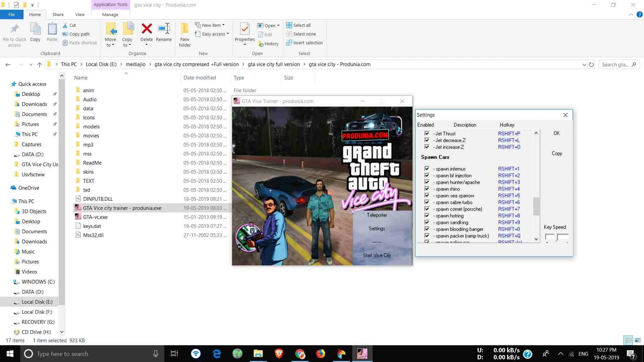Click the Rename ribbon icon
Screen dimensions: 644x362
coord(164,29)
